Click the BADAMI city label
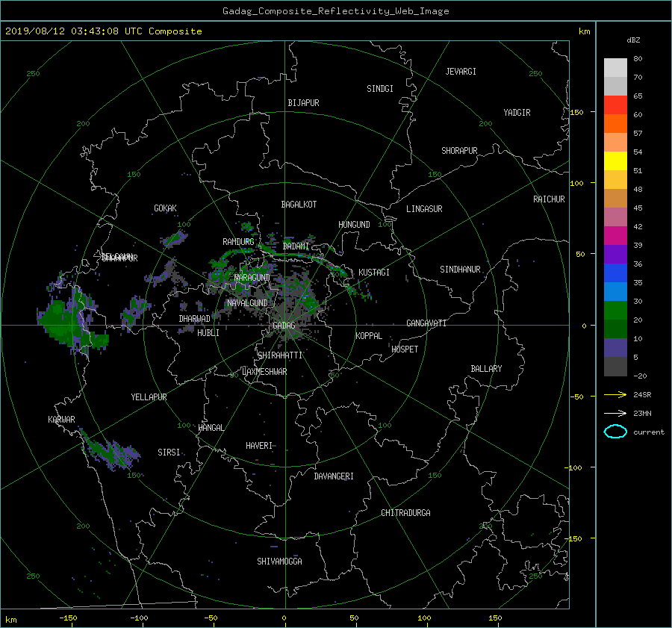Screen dimensions: 672x628 tap(296, 246)
